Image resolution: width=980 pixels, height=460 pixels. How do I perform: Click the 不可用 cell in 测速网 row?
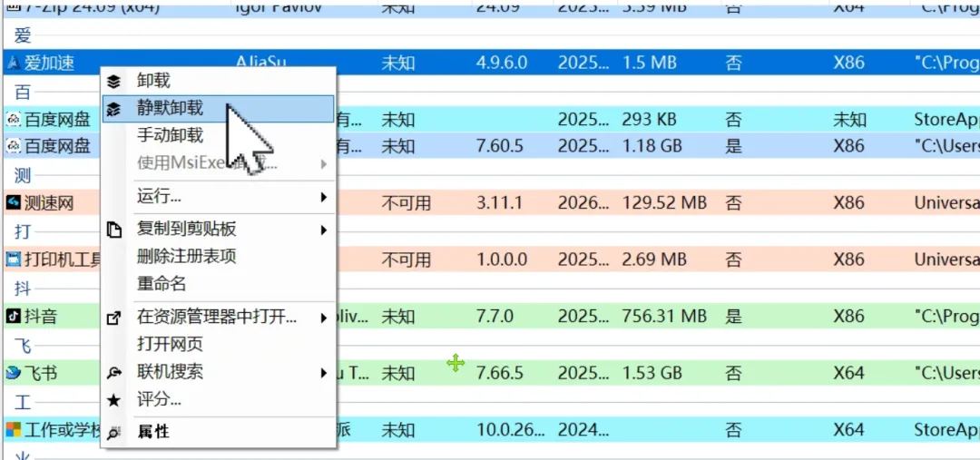407,202
